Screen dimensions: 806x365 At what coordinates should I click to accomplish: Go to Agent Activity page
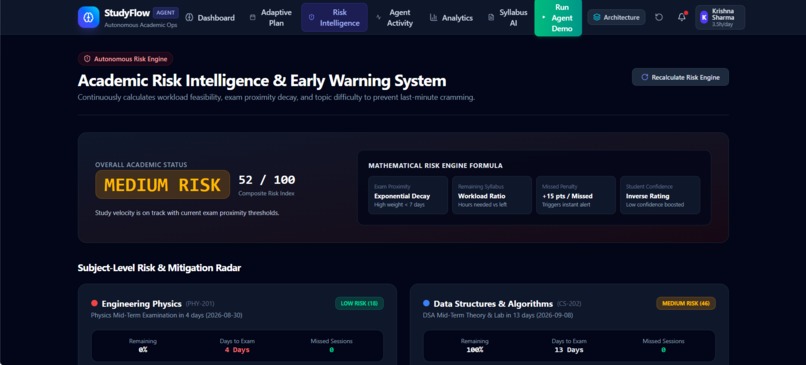point(395,17)
